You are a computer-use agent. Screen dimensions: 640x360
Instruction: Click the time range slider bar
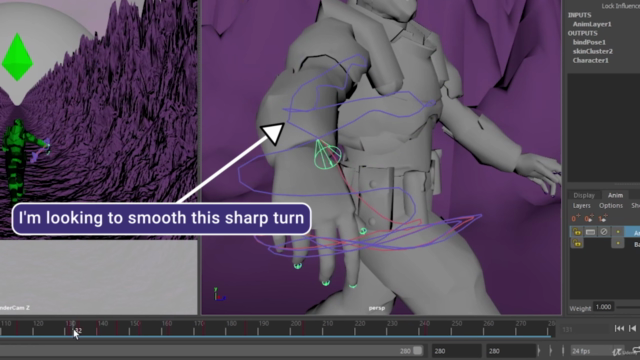[212, 351]
